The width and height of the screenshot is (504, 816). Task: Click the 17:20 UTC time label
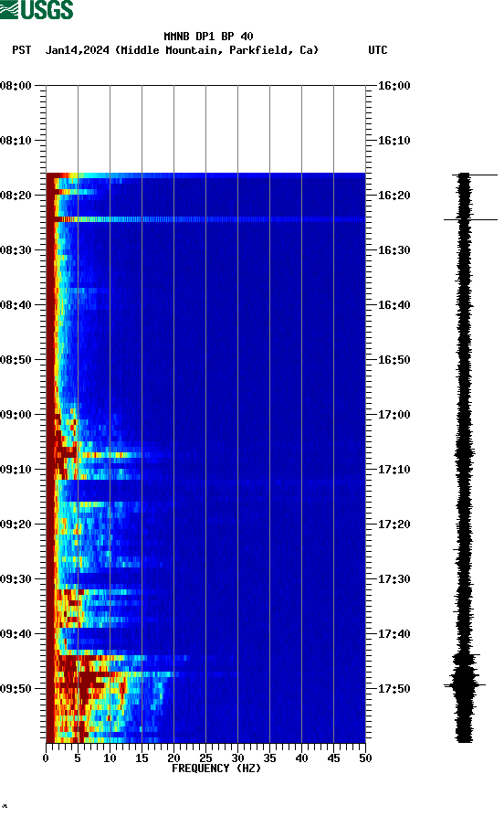394,525
